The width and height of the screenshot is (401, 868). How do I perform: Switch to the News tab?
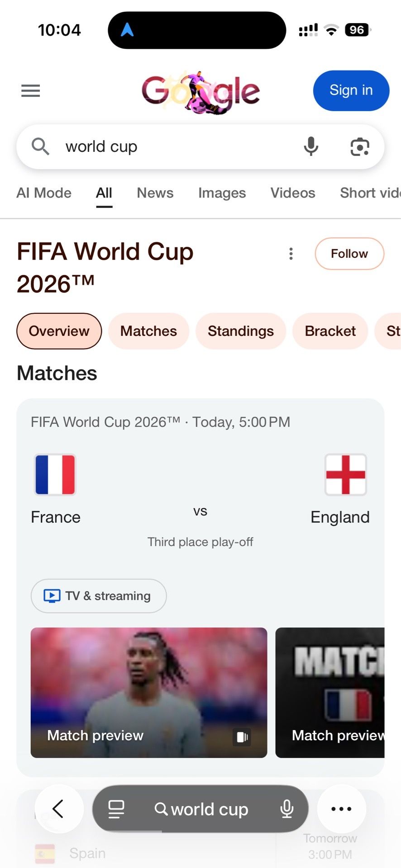(x=155, y=193)
